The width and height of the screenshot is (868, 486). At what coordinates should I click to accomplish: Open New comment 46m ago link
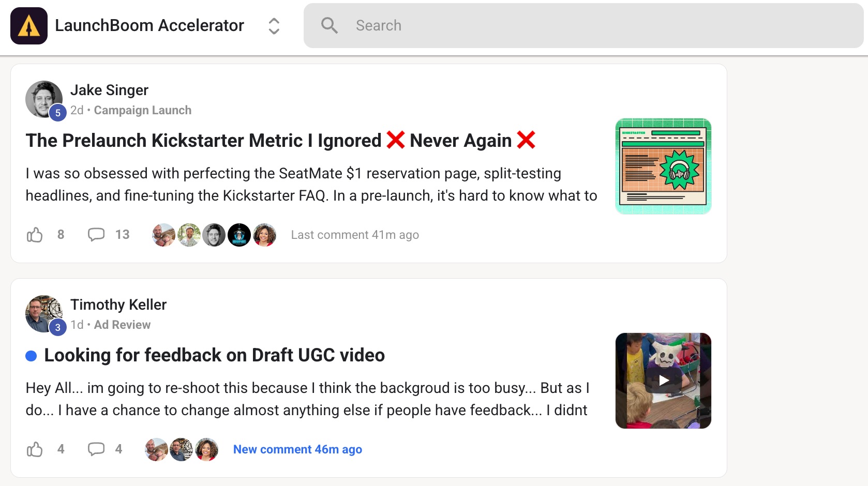[297, 449]
